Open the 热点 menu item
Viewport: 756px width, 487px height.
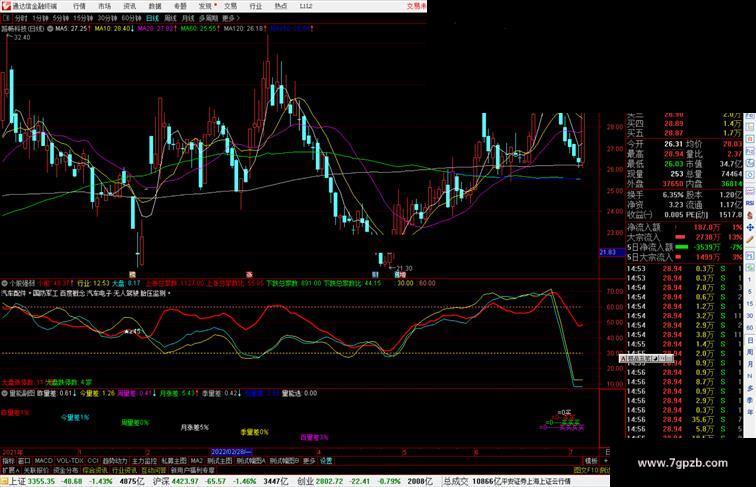281,6
